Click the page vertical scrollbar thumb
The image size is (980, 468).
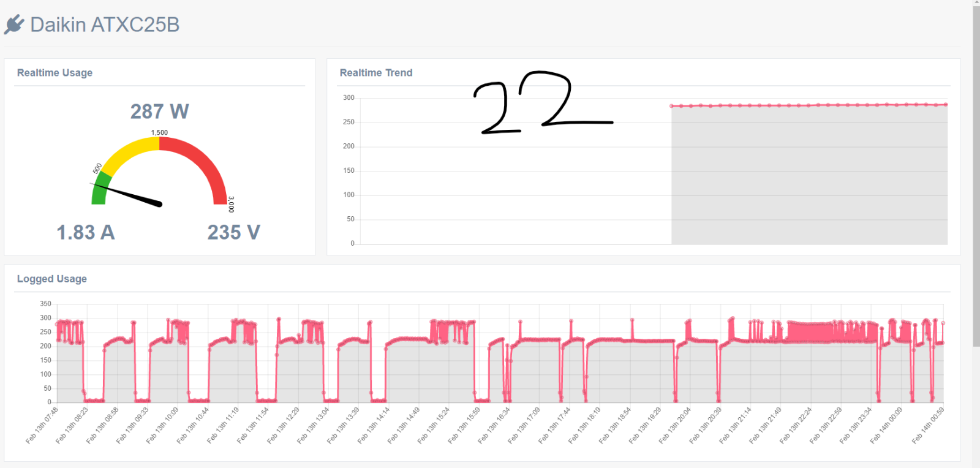tap(976, 176)
